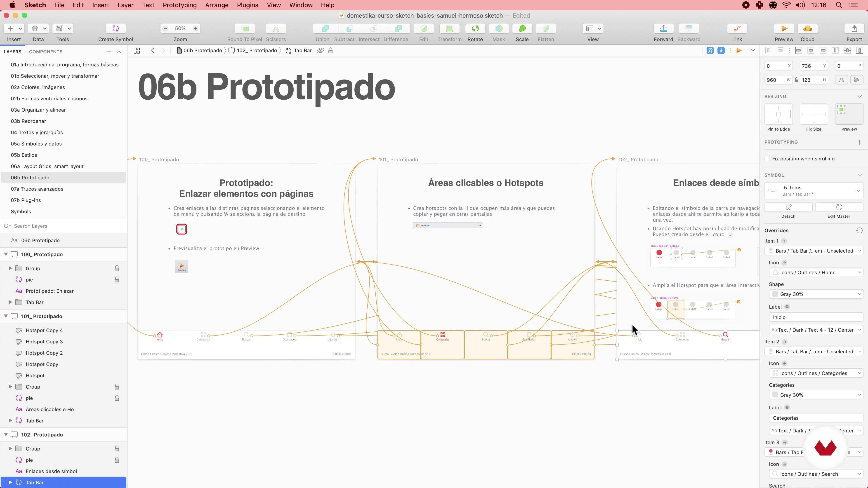
Task: Enable Fix position when scrolling
Action: [x=767, y=159]
